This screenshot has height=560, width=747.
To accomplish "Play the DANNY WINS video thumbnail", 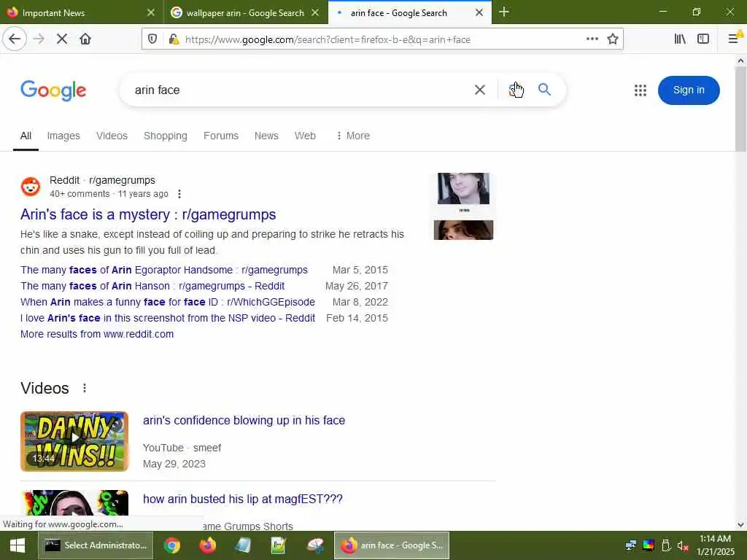I will point(74,441).
